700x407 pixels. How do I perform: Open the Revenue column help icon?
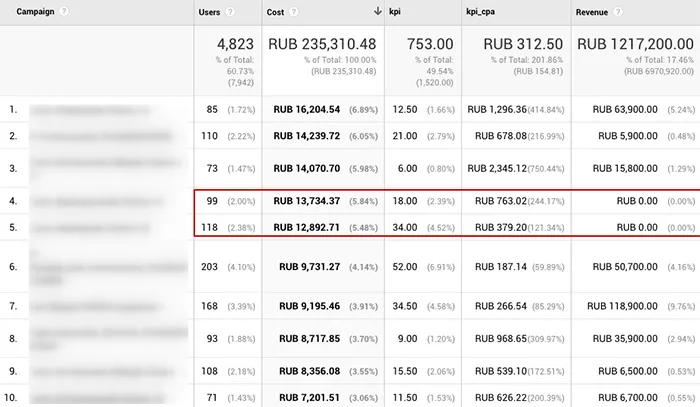[x=618, y=12]
